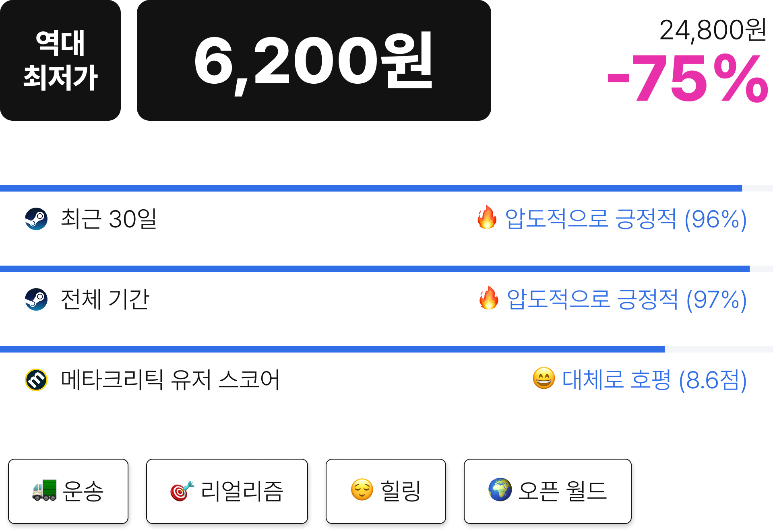Click the globe icon in 오픈 월드 tag
This screenshot has width=773, height=532.
500,490
